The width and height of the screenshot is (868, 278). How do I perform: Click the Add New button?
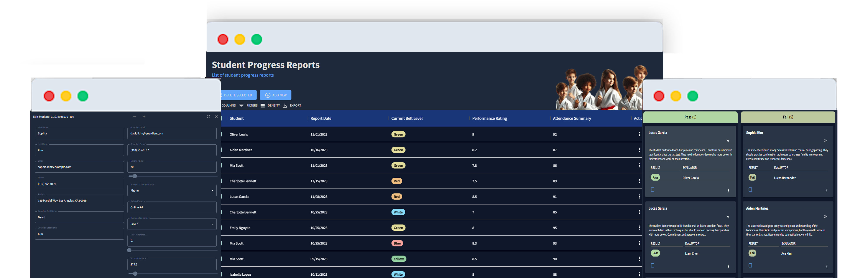[275, 95]
